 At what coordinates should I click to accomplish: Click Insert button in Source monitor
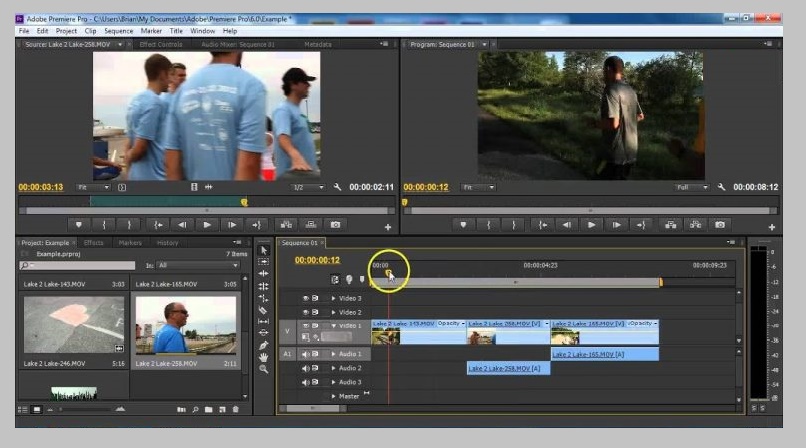click(286, 225)
